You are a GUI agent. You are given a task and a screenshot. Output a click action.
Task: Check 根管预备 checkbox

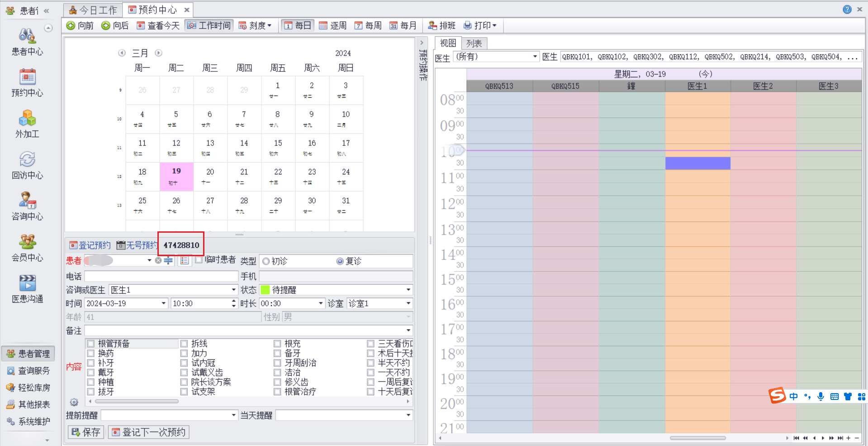click(x=90, y=343)
